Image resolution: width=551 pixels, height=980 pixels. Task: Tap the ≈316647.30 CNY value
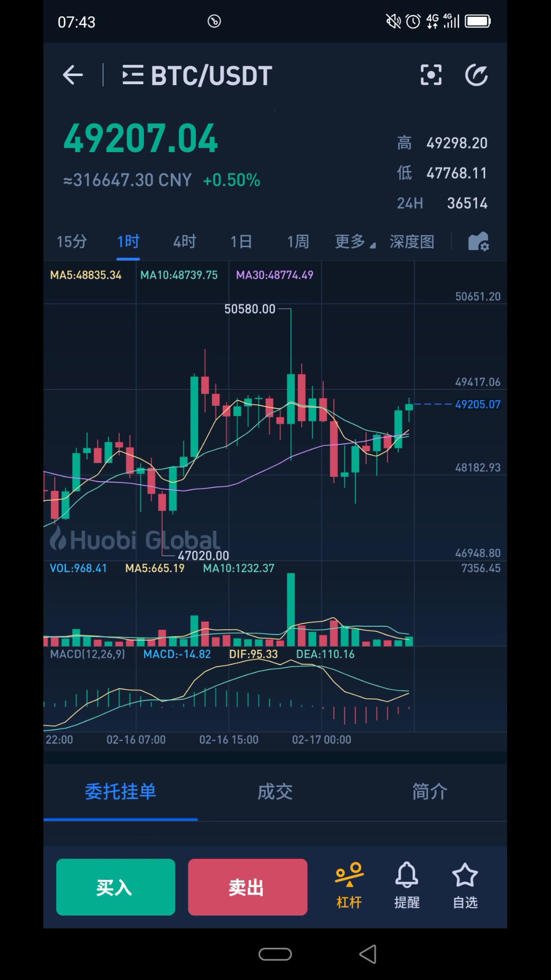tap(128, 180)
